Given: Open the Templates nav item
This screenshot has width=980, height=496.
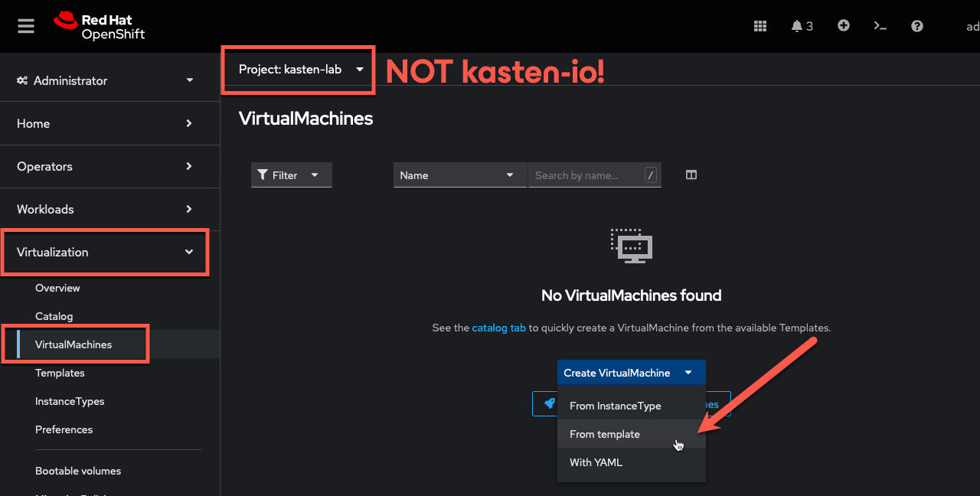Looking at the screenshot, I should (x=60, y=373).
